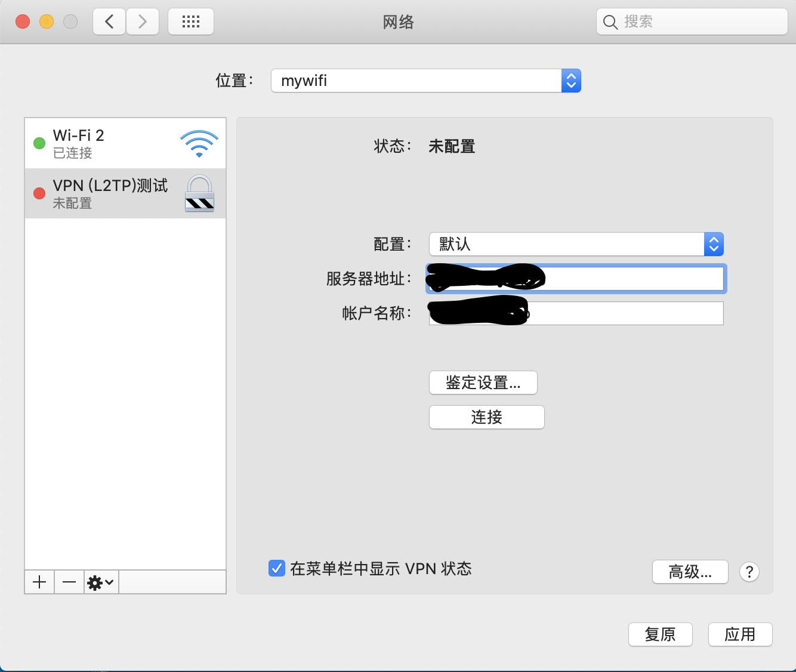Focus the 搜索 search field

(692, 22)
